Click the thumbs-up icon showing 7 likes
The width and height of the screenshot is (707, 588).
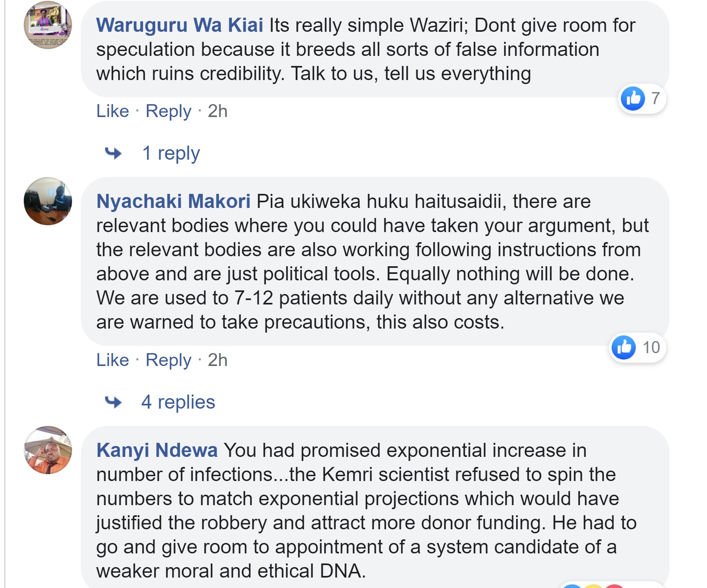pos(633,99)
